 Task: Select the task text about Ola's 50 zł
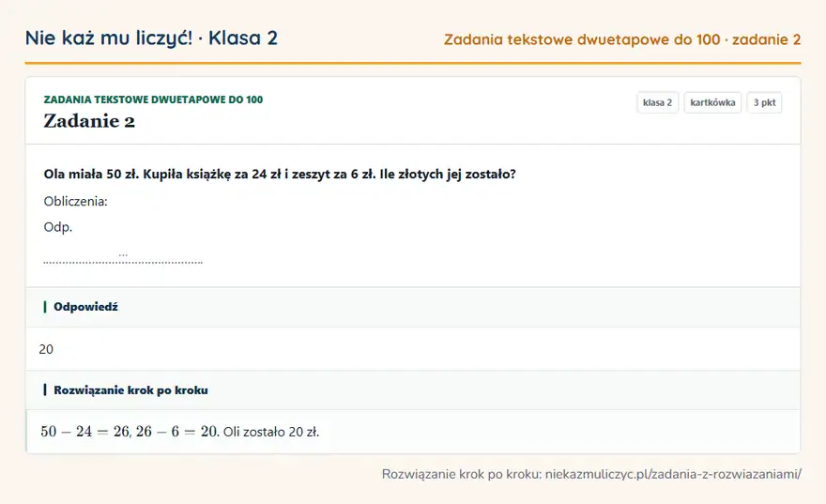pyautogui.click(x=280, y=175)
